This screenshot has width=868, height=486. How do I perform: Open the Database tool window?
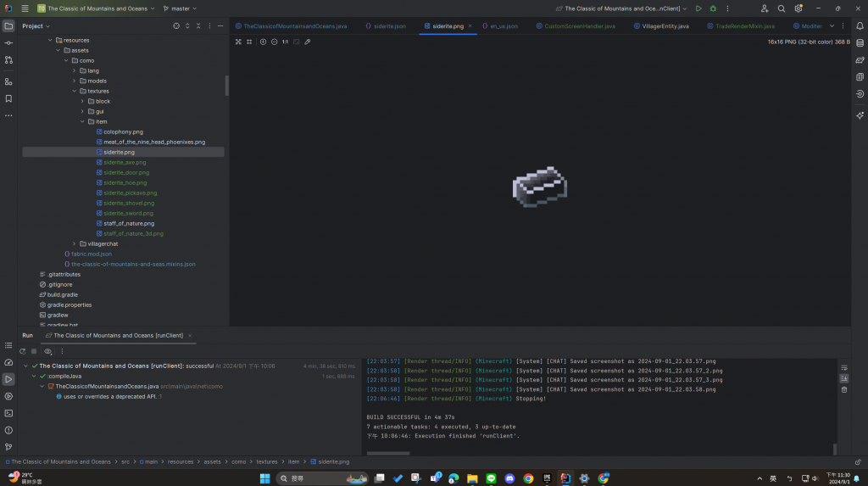[860, 42]
